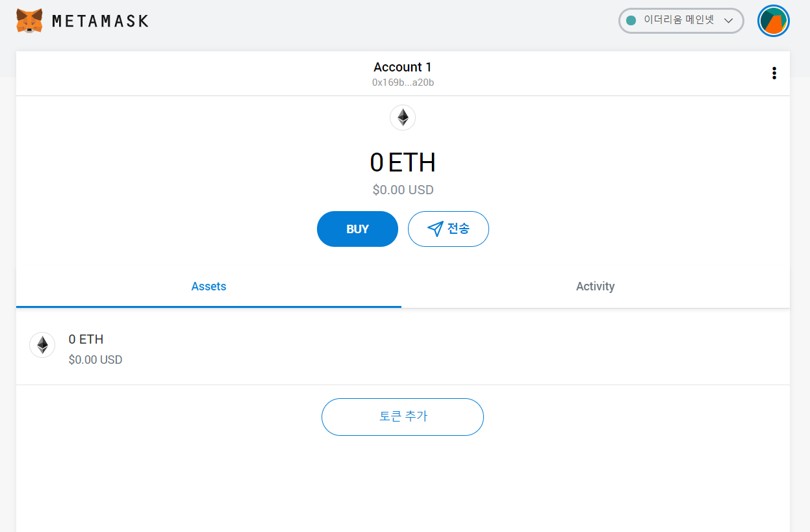Open the three-dot account options menu
The height and width of the screenshot is (532, 810).
tap(774, 73)
